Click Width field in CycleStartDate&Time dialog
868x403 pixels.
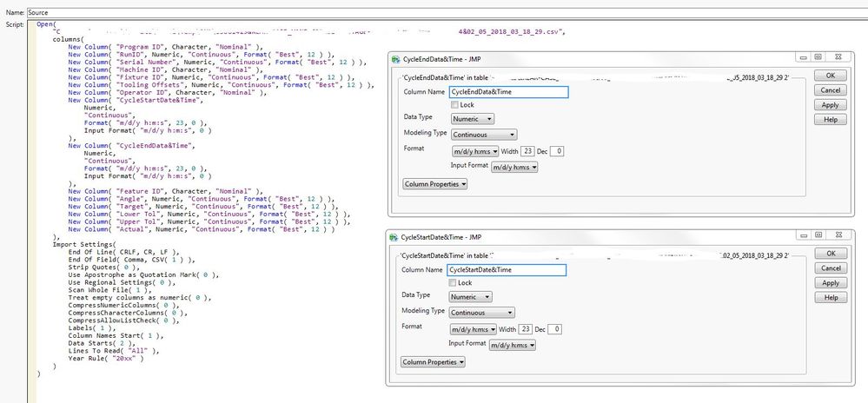tap(525, 329)
